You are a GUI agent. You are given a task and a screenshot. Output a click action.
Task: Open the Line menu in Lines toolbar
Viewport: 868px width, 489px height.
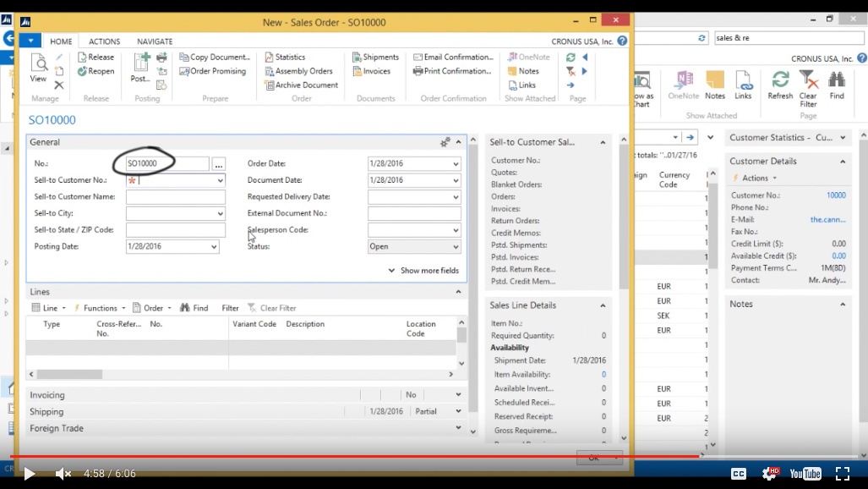tap(49, 308)
